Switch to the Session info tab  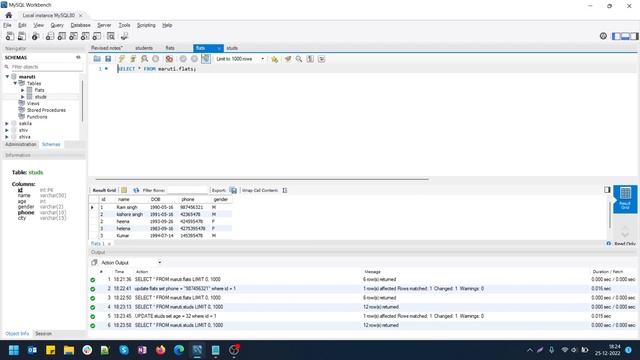(x=43, y=333)
